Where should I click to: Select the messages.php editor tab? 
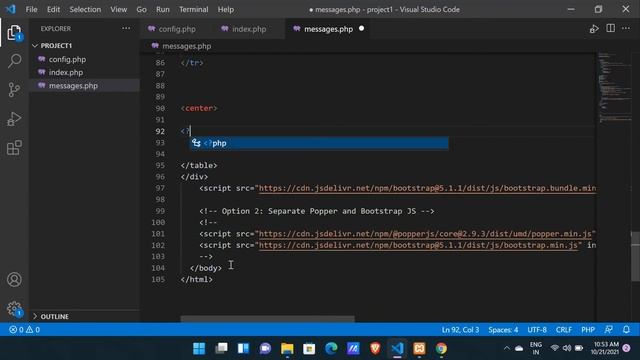click(328, 29)
